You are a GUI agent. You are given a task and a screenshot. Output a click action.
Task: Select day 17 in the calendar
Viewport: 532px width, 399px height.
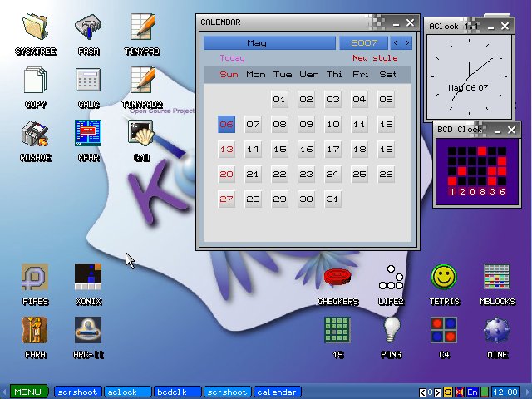pyautogui.click(x=332, y=150)
